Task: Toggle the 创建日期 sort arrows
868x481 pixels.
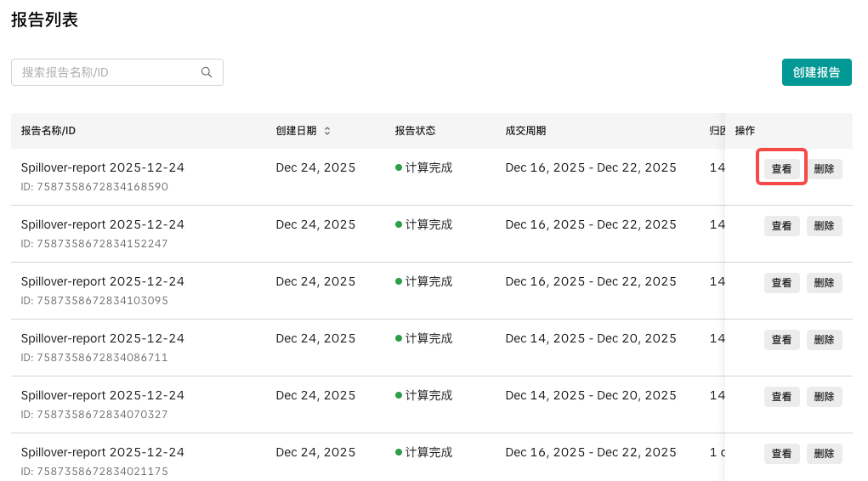Action: pyautogui.click(x=327, y=131)
